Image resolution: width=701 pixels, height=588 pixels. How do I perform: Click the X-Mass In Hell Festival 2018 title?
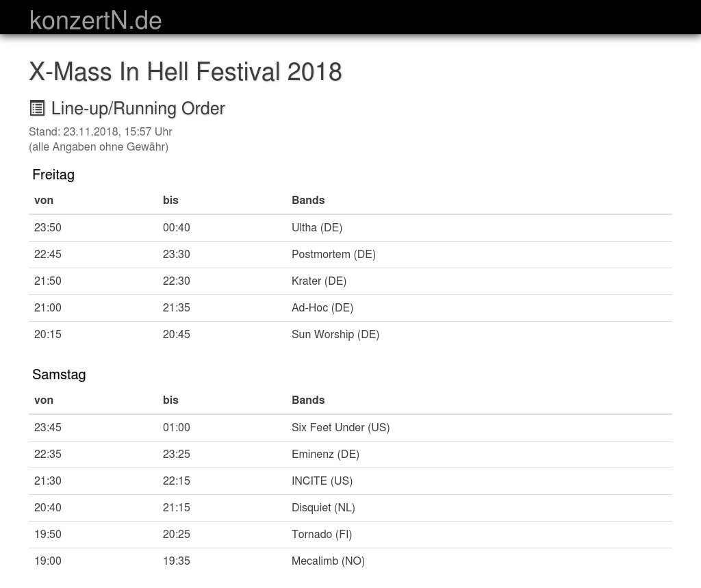(x=185, y=72)
